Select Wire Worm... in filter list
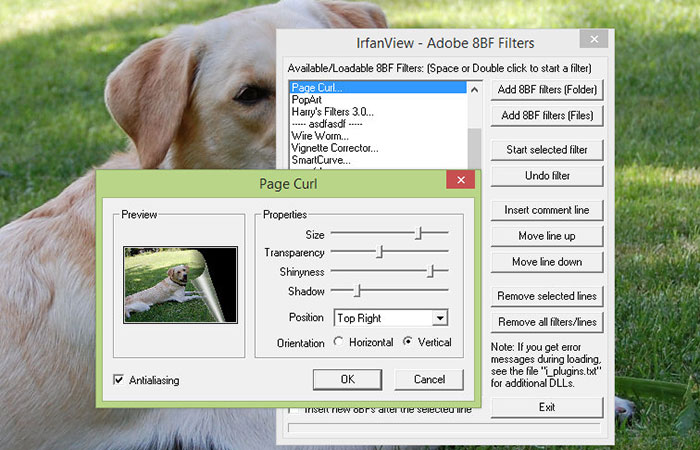 [378, 136]
